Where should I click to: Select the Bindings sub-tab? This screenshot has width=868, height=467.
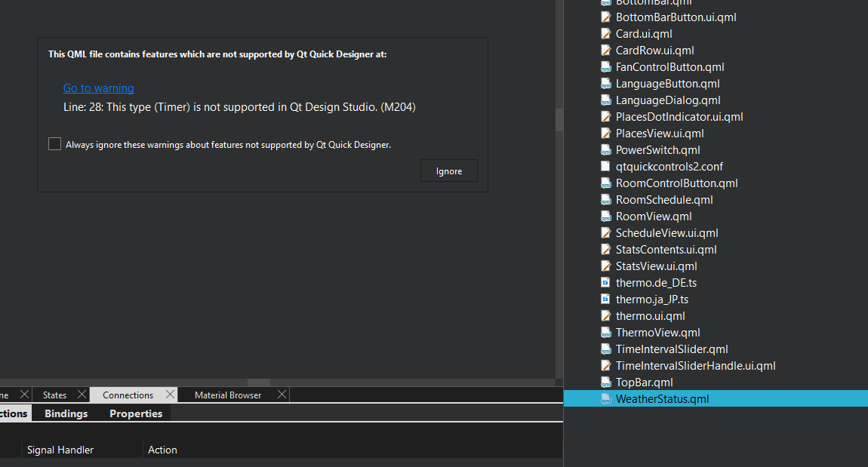tap(66, 413)
